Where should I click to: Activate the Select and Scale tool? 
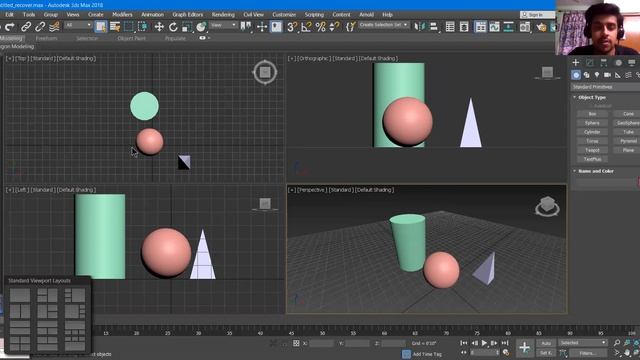point(187,27)
